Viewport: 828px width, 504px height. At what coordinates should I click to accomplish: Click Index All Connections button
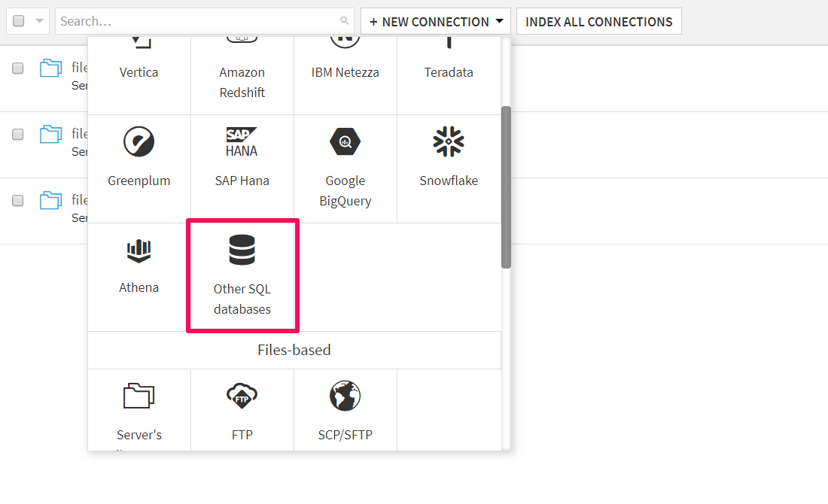pyautogui.click(x=599, y=21)
